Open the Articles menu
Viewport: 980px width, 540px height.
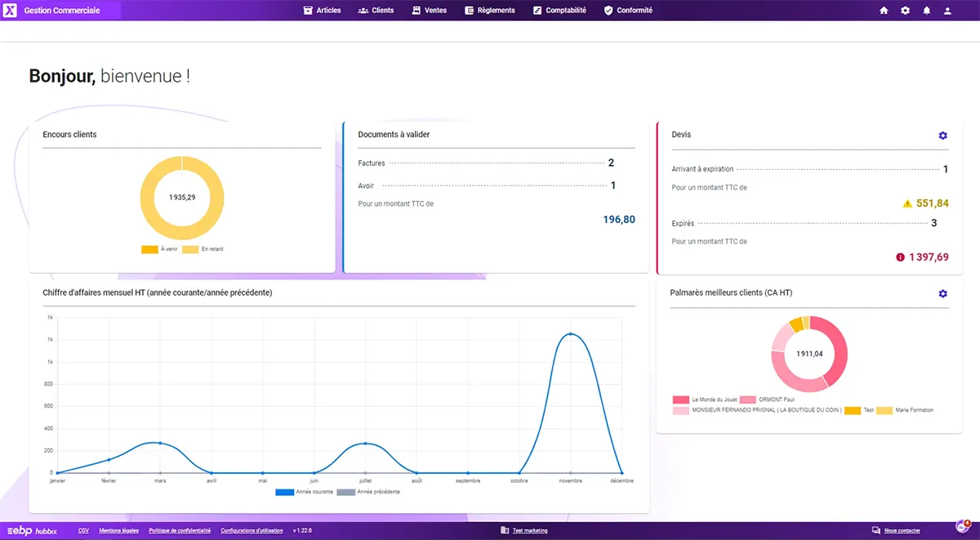[322, 11]
